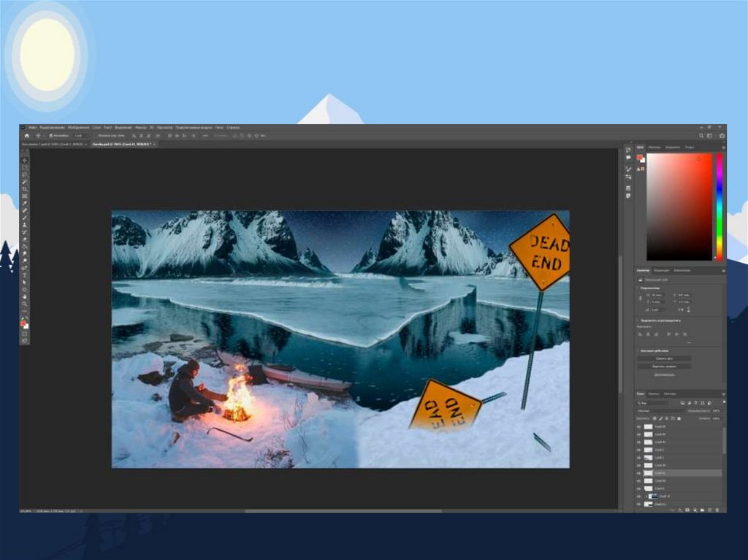This screenshot has height=560, width=748.
Task: Switch to the Образцы tab
Action: click(x=654, y=147)
